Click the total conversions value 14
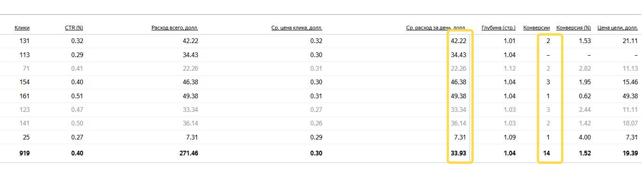The height and width of the screenshot is (176, 644). pos(546,153)
